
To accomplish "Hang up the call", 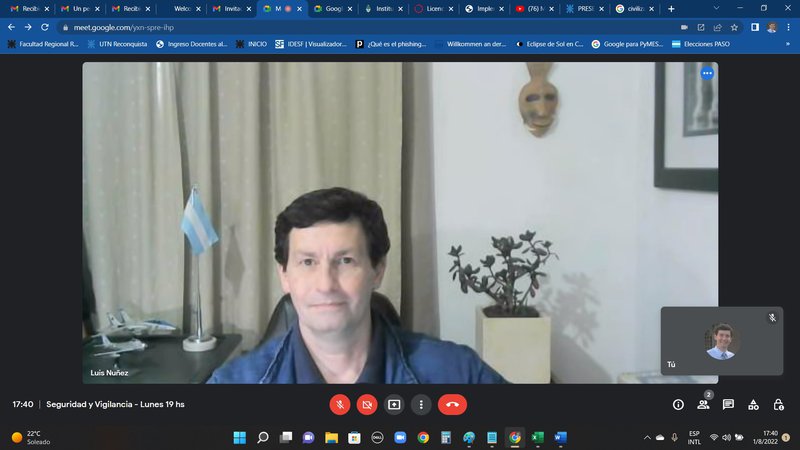I will pos(452,405).
